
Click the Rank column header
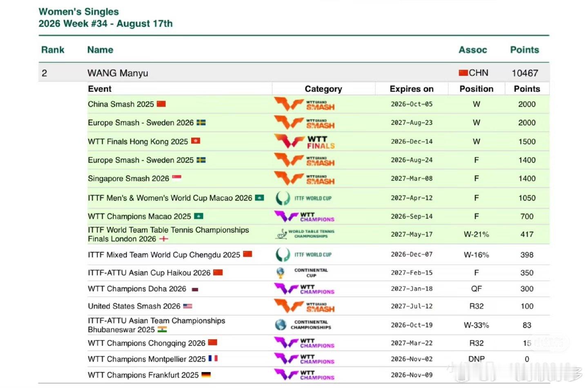tap(53, 50)
